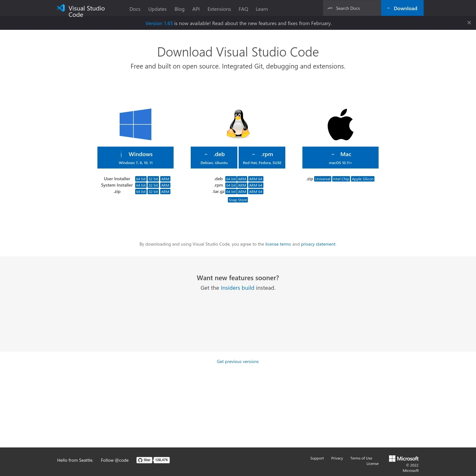The width and height of the screenshot is (476, 476).
Task: Open the Docs menu item
Action: point(135,9)
